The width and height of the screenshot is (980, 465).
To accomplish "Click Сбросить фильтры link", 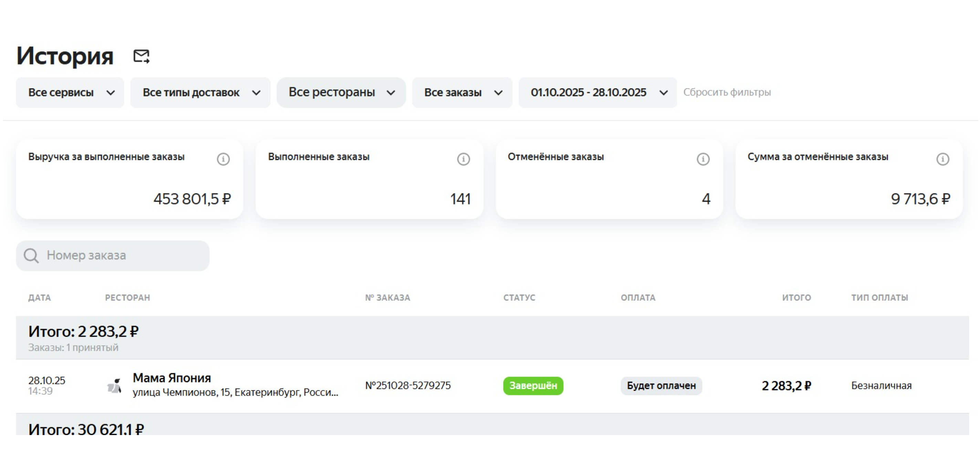I will click(x=727, y=92).
